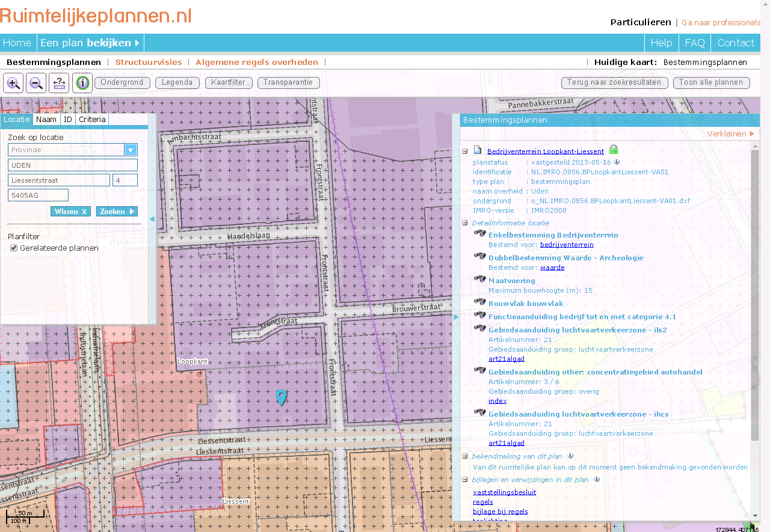This screenshot has height=532, width=770.
Task: Open info icon next to bijlagen en verwijzingen
Action: tap(597, 480)
